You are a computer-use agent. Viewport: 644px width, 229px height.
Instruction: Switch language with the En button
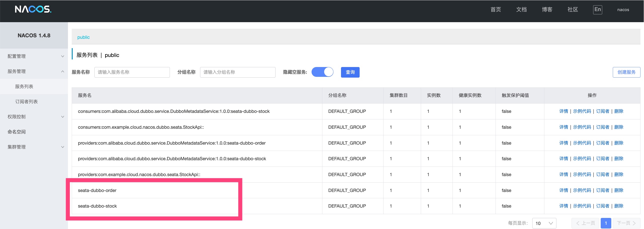coord(597,10)
